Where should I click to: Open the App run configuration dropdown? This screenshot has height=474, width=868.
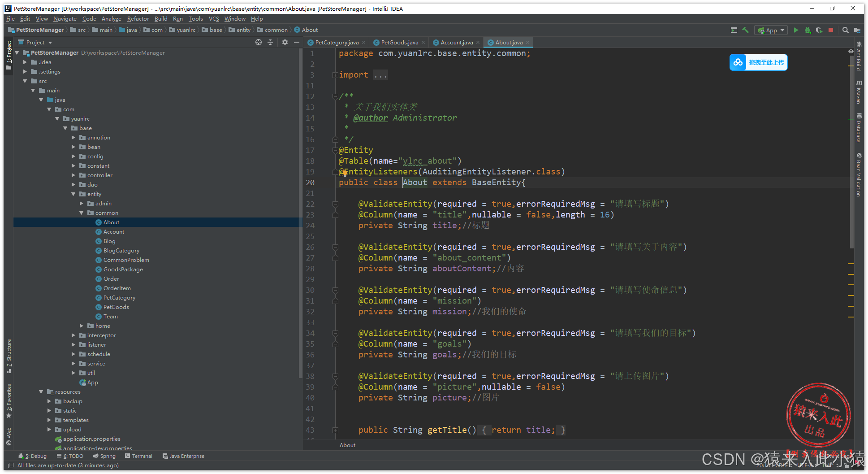pos(771,30)
